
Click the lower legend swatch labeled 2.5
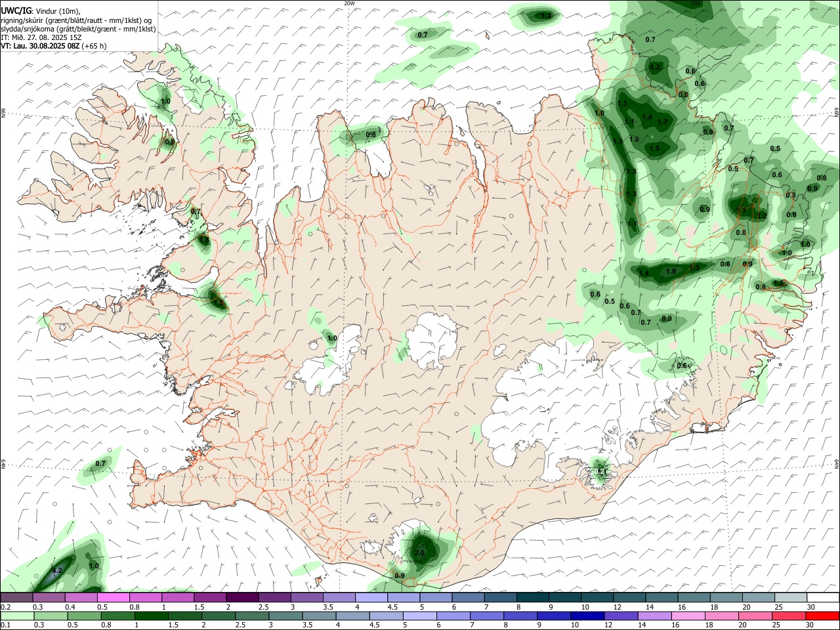(252, 616)
